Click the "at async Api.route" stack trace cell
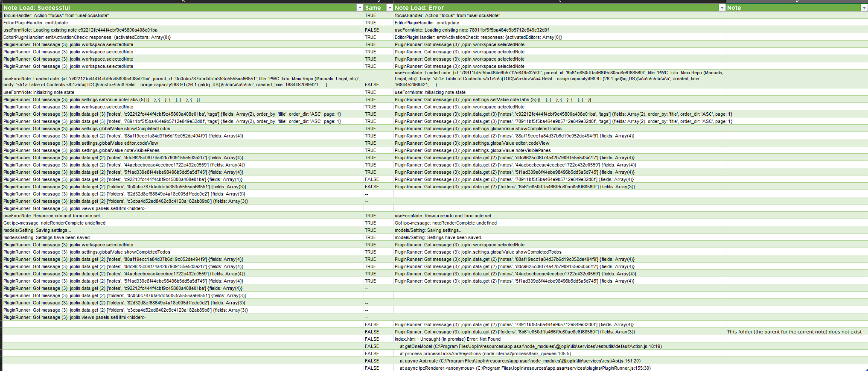Image resolution: width=868 pixels, height=371 pixels. tap(559, 361)
